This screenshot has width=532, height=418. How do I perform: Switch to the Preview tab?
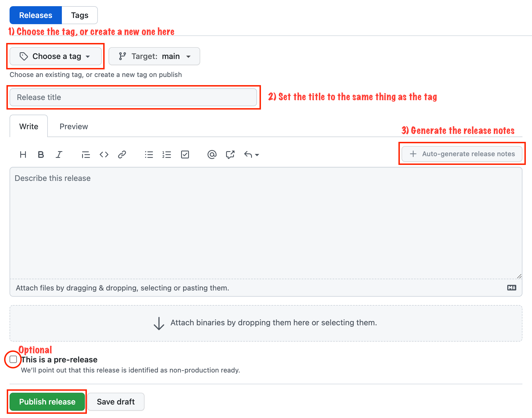[x=74, y=126]
